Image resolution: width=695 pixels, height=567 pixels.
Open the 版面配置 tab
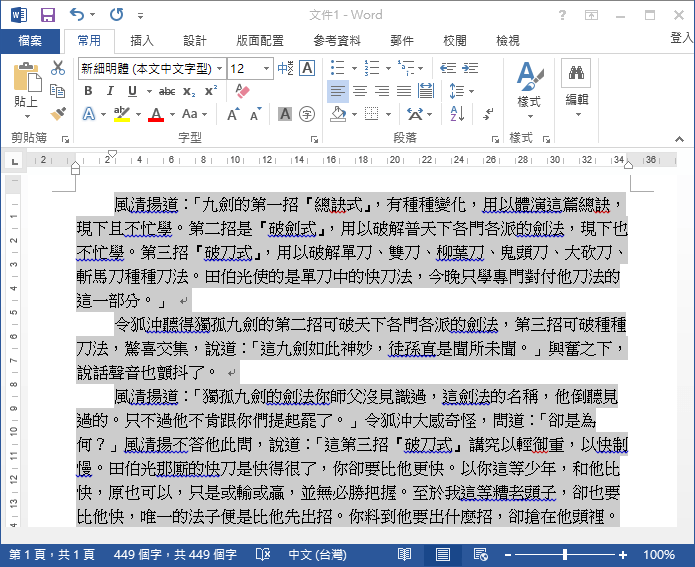pyautogui.click(x=260, y=41)
